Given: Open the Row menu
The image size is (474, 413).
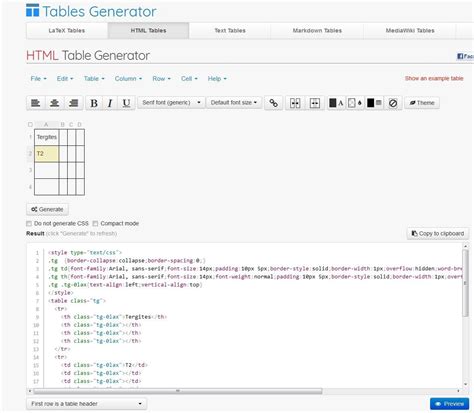Looking at the screenshot, I should coord(161,79).
